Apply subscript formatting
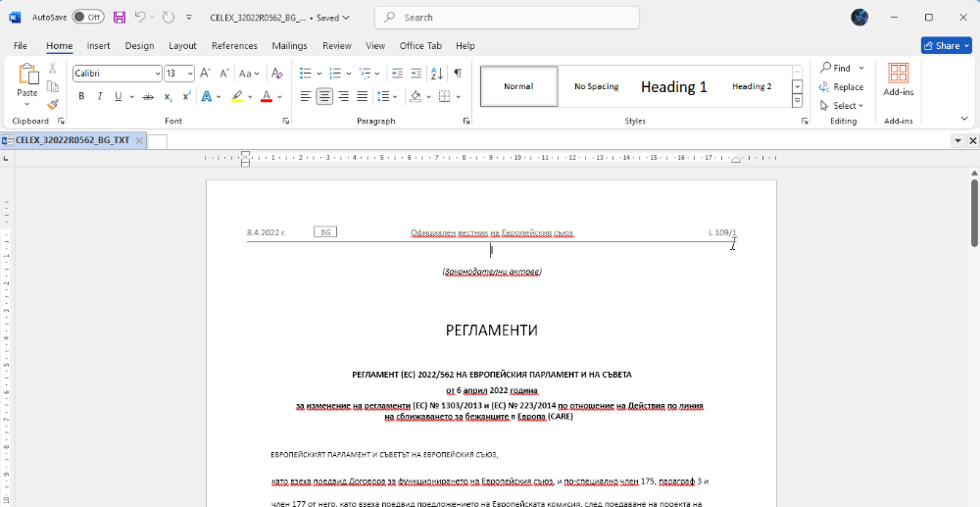 pyautogui.click(x=168, y=97)
